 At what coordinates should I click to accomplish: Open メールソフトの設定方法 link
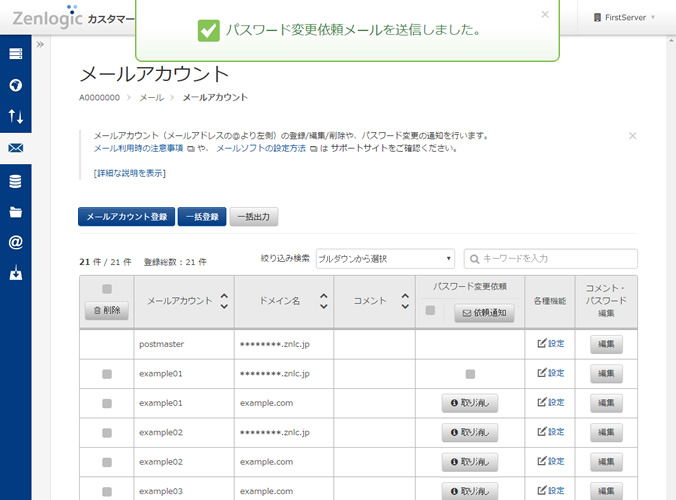[x=261, y=148]
